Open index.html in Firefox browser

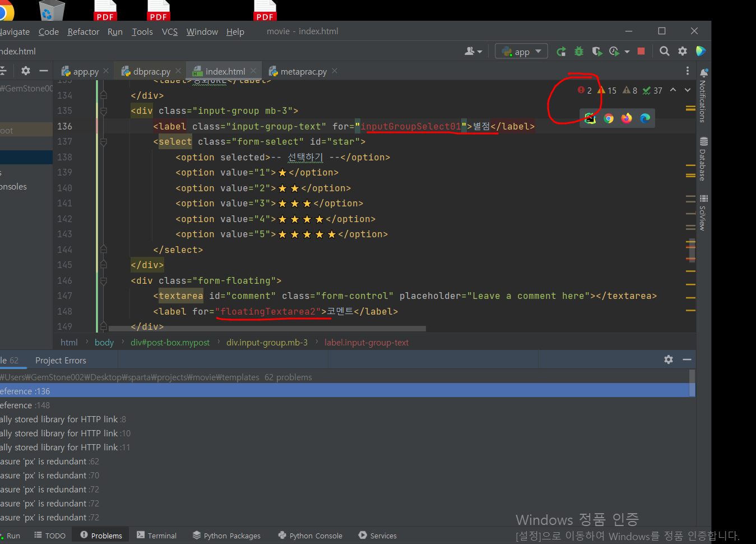tap(627, 118)
